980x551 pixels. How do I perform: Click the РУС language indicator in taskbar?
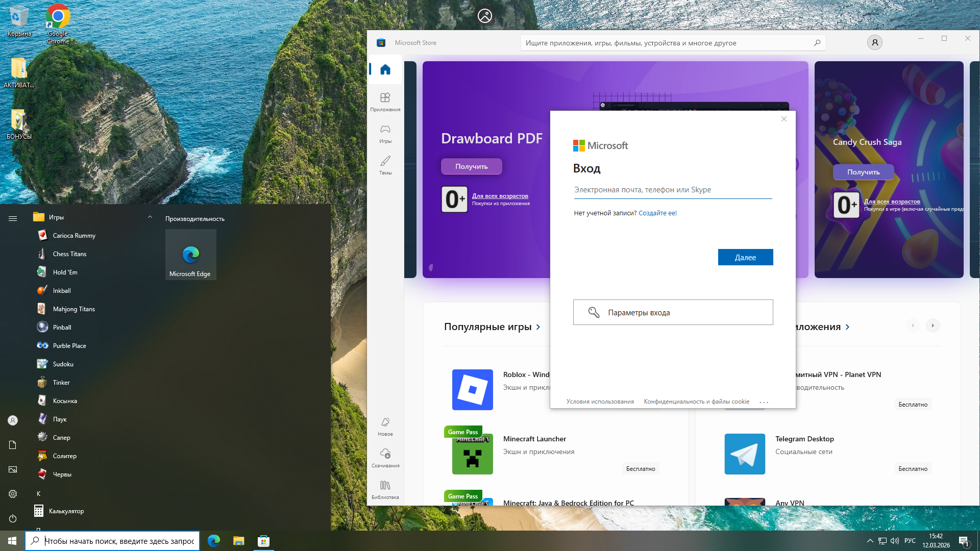tap(910, 541)
